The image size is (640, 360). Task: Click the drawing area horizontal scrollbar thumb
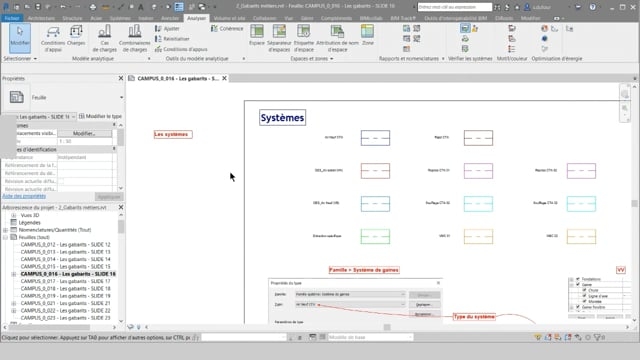tap(387, 327)
